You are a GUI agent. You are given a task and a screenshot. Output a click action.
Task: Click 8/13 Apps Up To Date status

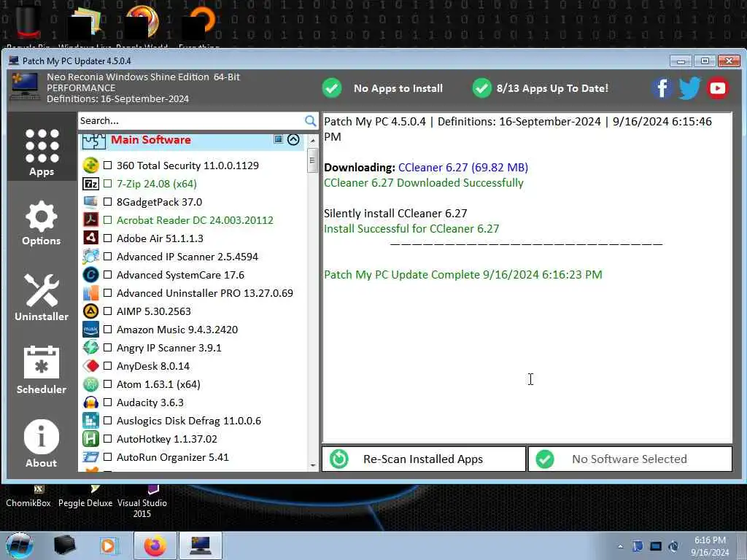coord(541,88)
